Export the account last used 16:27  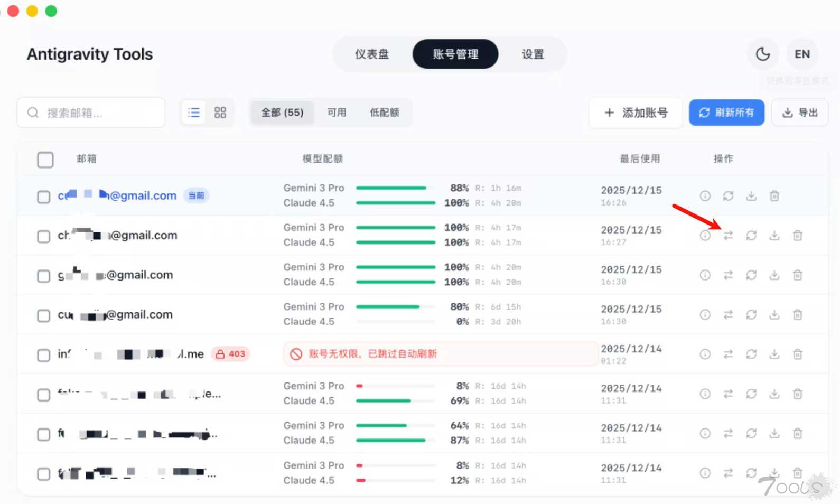(774, 236)
